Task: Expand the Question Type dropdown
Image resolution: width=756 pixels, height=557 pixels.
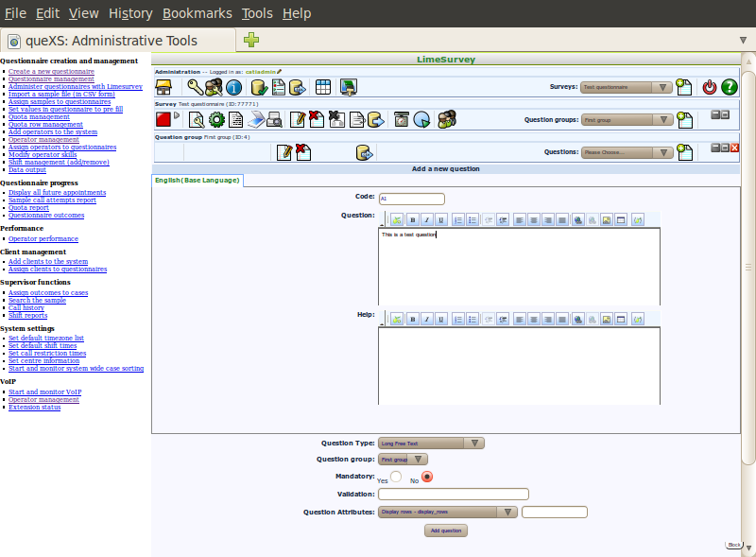Action: tap(431, 443)
